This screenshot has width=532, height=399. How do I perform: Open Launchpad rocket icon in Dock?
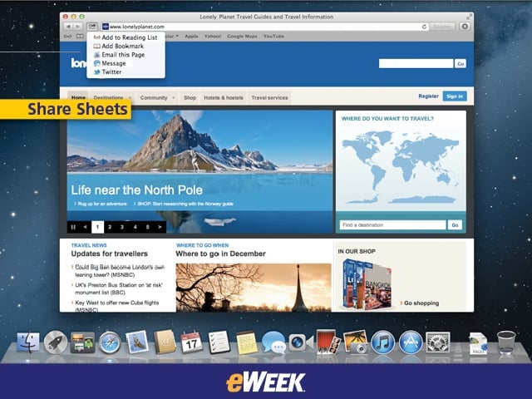tap(56, 342)
